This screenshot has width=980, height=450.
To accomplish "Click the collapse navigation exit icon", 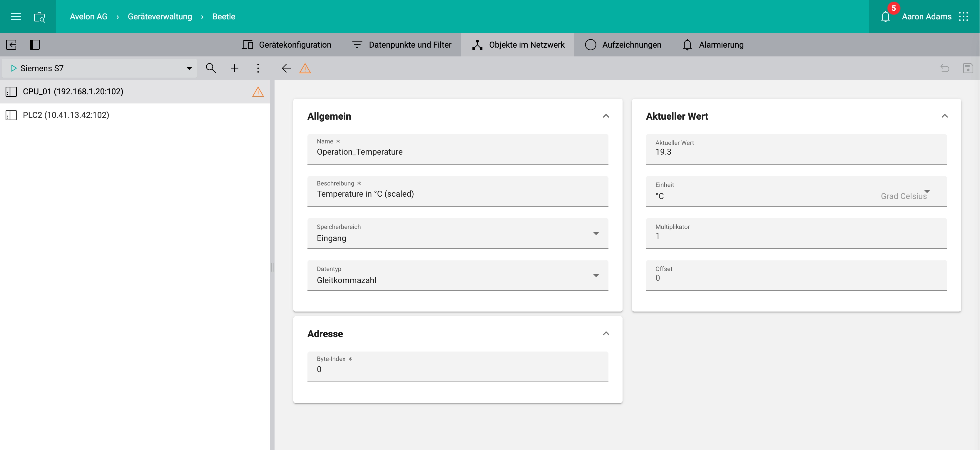I will click(x=11, y=44).
